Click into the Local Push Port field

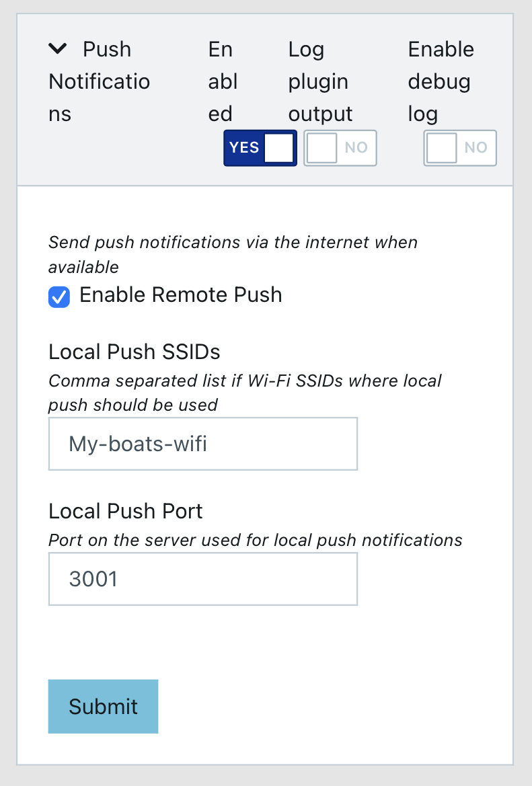click(202, 579)
